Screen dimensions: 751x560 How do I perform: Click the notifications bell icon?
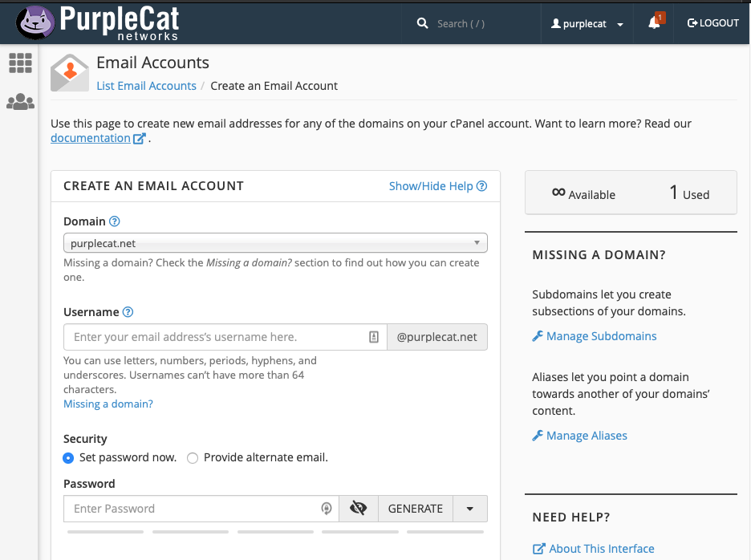click(x=654, y=23)
